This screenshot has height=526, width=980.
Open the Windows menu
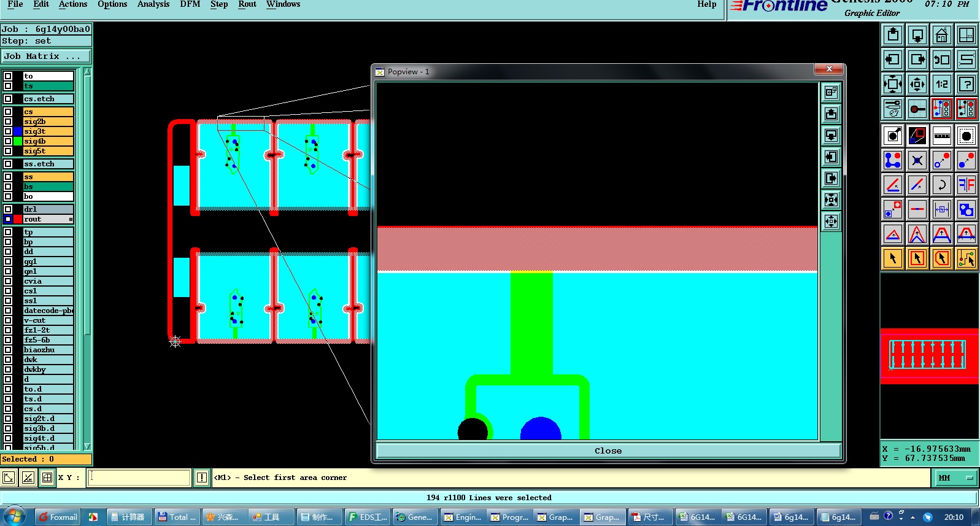pos(284,4)
